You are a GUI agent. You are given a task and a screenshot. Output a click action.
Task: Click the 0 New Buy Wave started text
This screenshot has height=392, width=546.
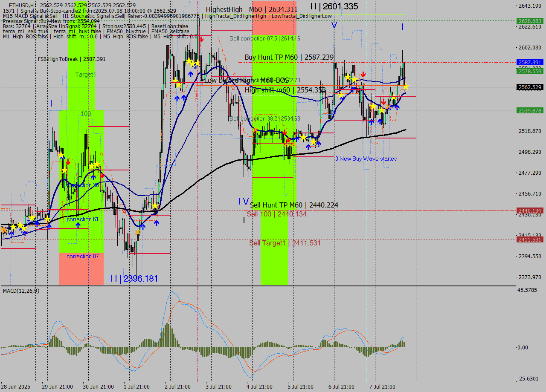point(366,159)
